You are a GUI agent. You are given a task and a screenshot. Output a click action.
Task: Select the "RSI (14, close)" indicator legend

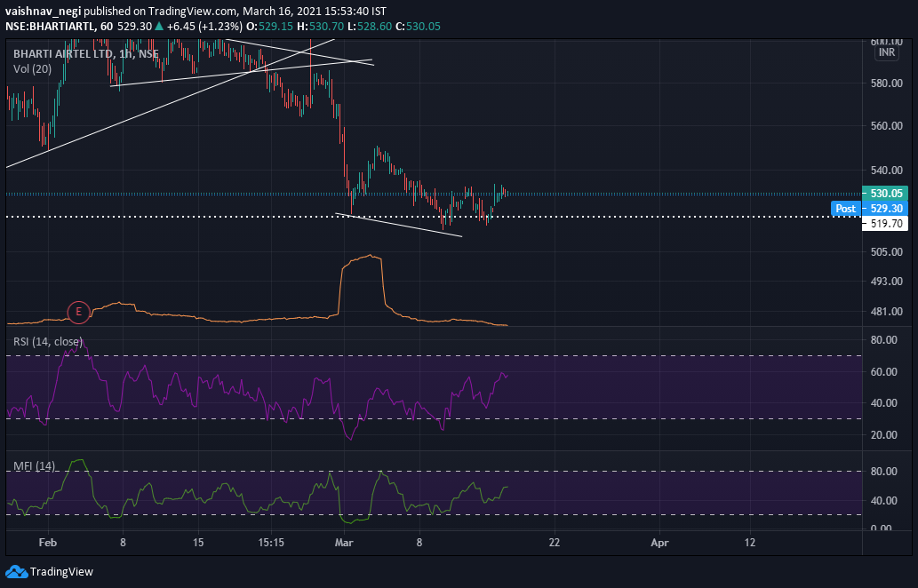[48, 342]
